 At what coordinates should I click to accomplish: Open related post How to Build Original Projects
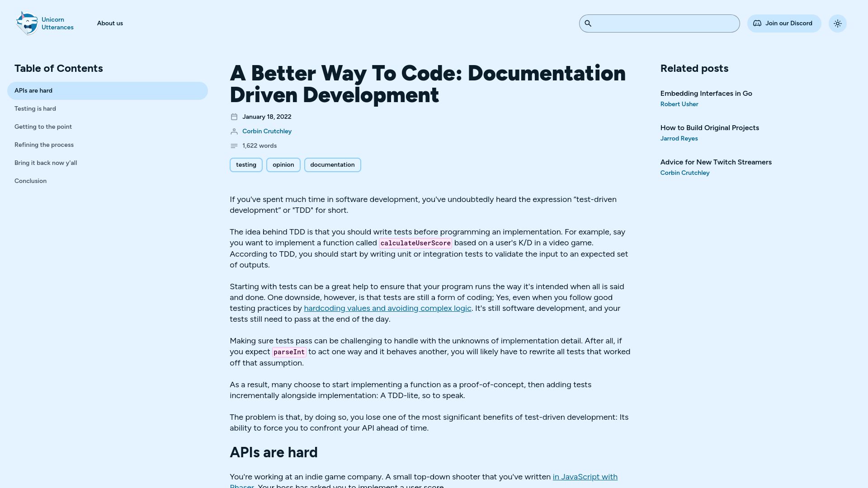coord(710,128)
